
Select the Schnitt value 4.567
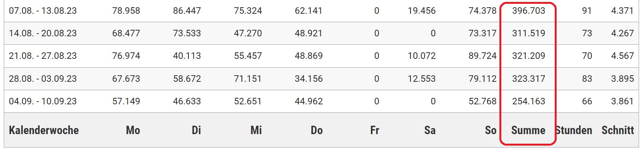(622, 56)
